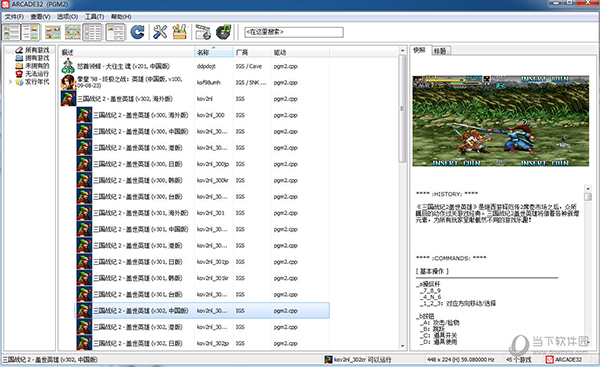Click the history text panel scrollbar thumb

(x=588, y=196)
